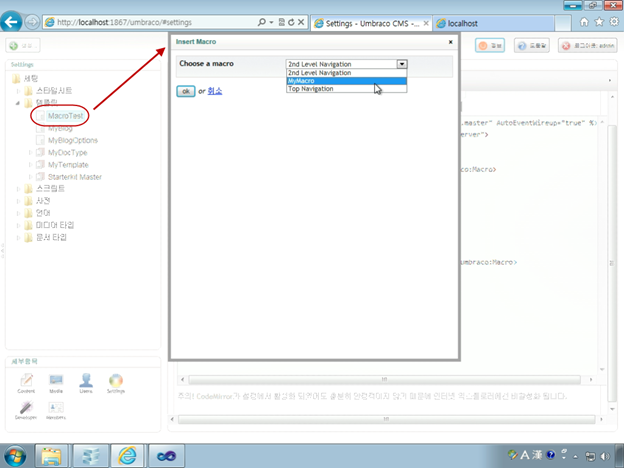Close the Settings - Umbraco CMS tab
The height and width of the screenshot is (468, 624).
click(x=426, y=23)
